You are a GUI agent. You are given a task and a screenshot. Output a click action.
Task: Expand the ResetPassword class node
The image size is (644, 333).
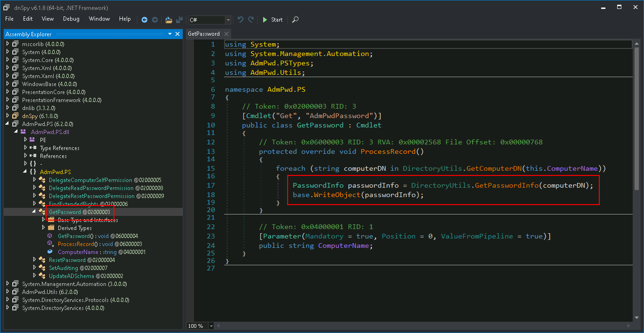[x=34, y=260]
